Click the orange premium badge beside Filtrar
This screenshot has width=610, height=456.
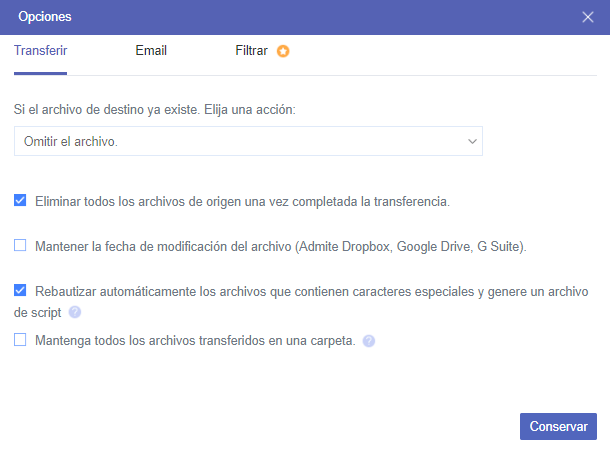coord(283,51)
